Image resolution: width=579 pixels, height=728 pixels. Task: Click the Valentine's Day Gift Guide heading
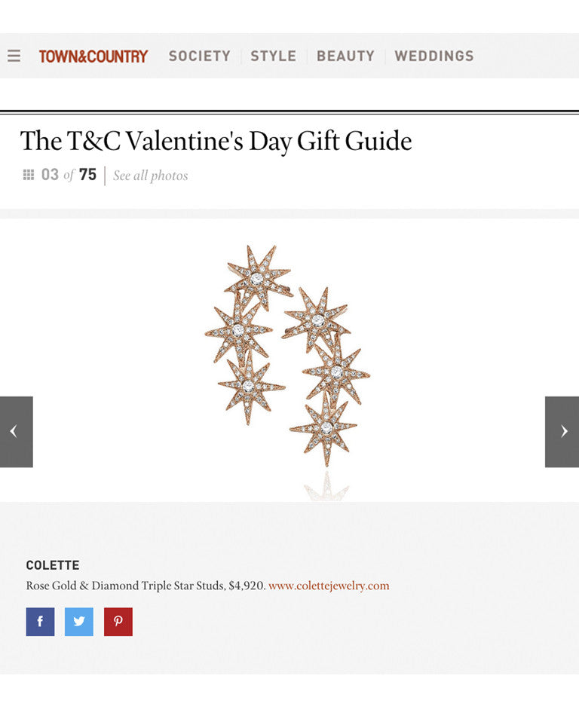tap(216, 141)
